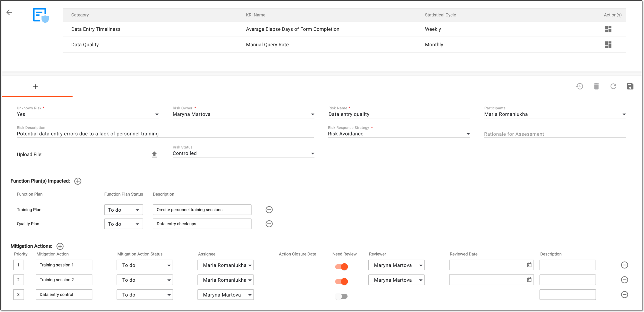644x312 pixels.
Task: View risk history clock icon
Action: tap(580, 86)
